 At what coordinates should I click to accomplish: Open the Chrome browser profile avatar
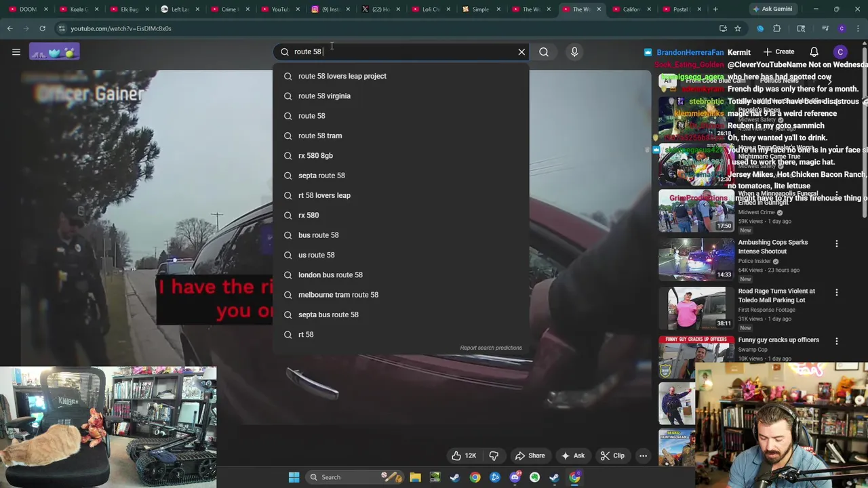pos(842,28)
